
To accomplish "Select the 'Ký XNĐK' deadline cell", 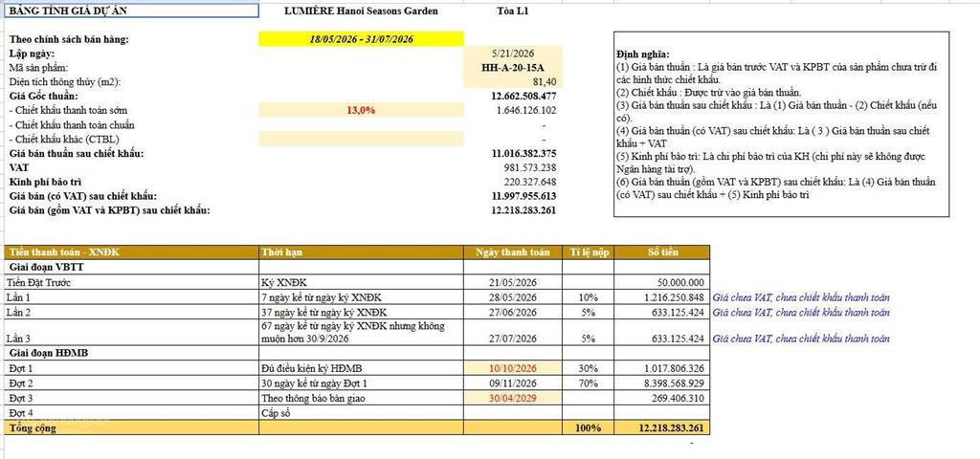I will point(361,282).
